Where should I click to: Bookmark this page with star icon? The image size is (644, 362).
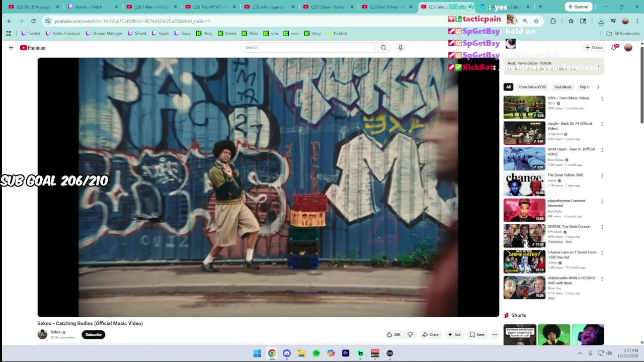pyautogui.click(x=536, y=21)
